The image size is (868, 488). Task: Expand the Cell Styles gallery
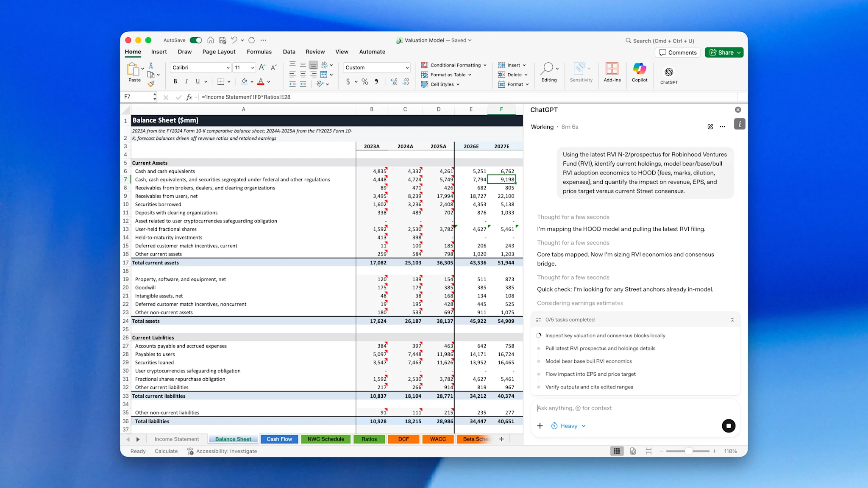[x=440, y=84]
